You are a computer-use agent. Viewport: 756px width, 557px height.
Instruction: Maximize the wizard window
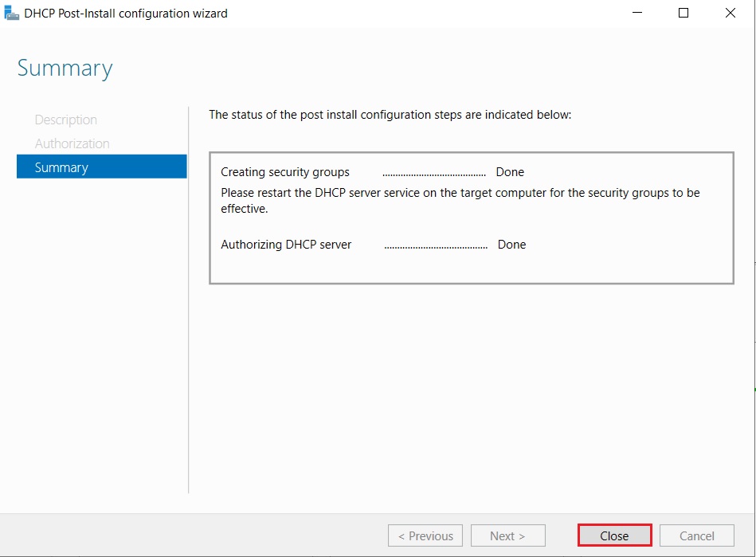coord(683,13)
